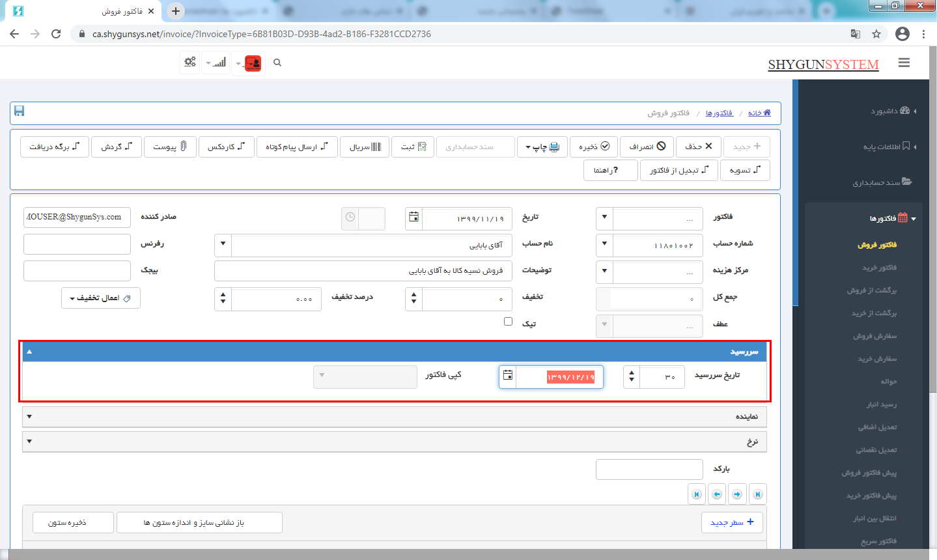Open the calendar icon beside the تاریخ field
Screen dimensions: 937x560
pos(413,218)
